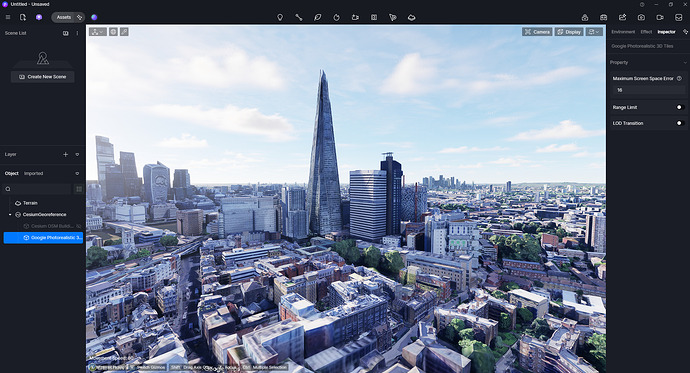Click the add scene icon beside Scene List
The width and height of the screenshot is (690, 373).
point(66,33)
